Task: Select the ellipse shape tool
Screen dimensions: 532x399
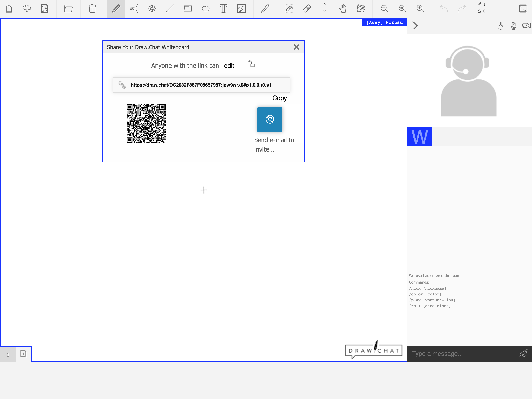Action: (x=205, y=9)
